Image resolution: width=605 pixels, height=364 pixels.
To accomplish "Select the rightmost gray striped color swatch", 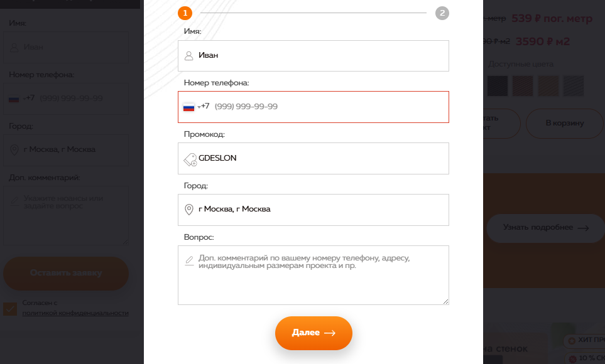I will click(x=573, y=86).
